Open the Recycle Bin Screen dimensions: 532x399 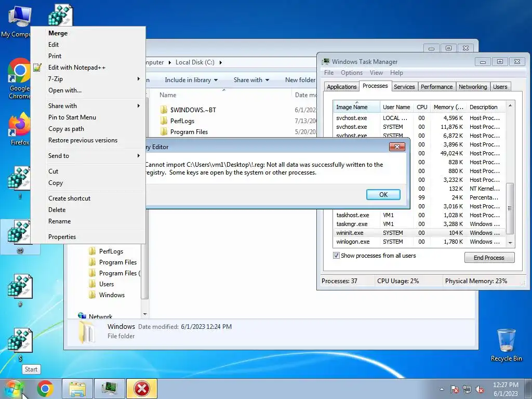[x=506, y=345]
